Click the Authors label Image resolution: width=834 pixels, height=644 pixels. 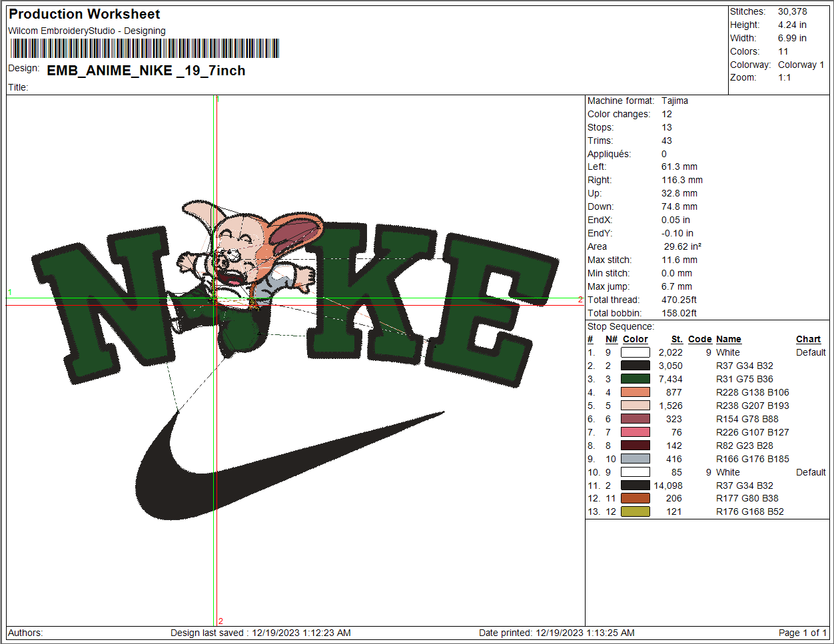[x=25, y=633]
